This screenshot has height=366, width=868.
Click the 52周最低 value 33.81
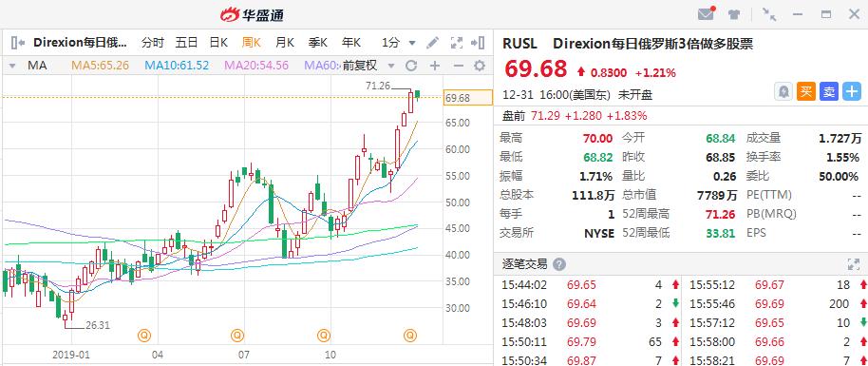point(721,233)
